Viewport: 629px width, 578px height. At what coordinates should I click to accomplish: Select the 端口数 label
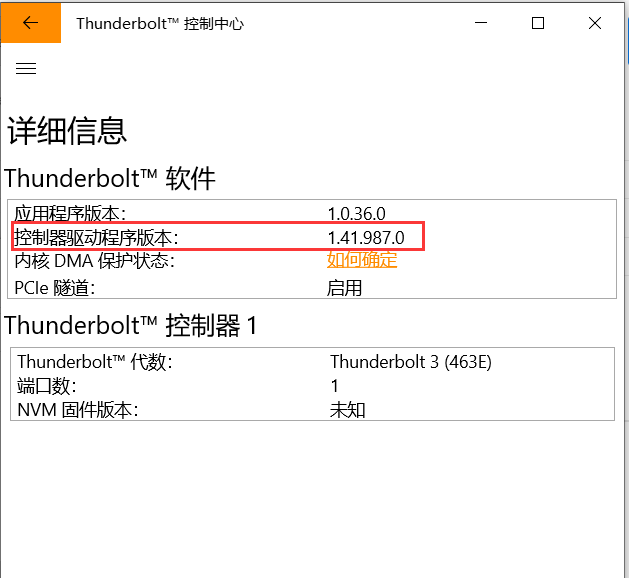[47, 386]
